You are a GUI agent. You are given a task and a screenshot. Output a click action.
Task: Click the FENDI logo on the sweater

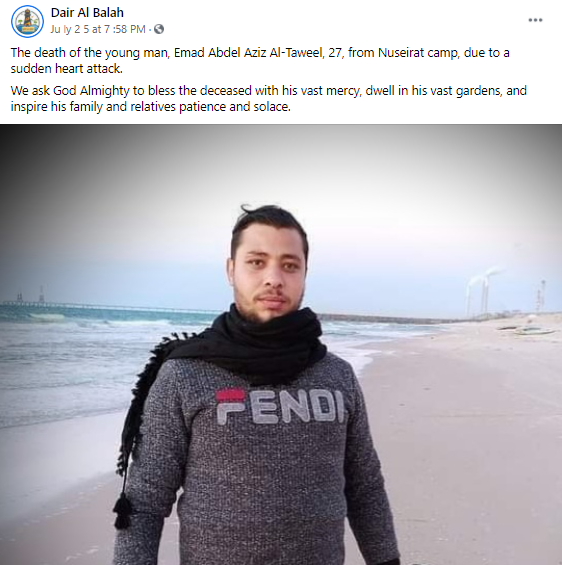[280, 406]
